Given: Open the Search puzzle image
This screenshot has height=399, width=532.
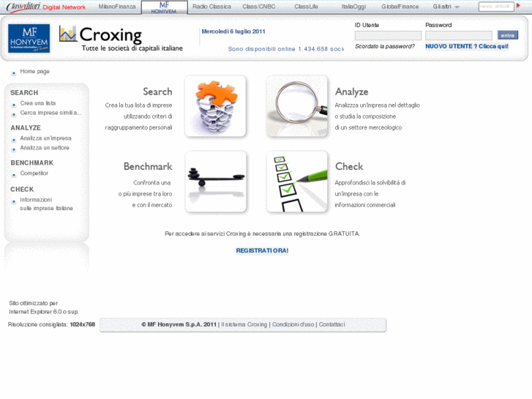Looking at the screenshot, I should point(215,106).
